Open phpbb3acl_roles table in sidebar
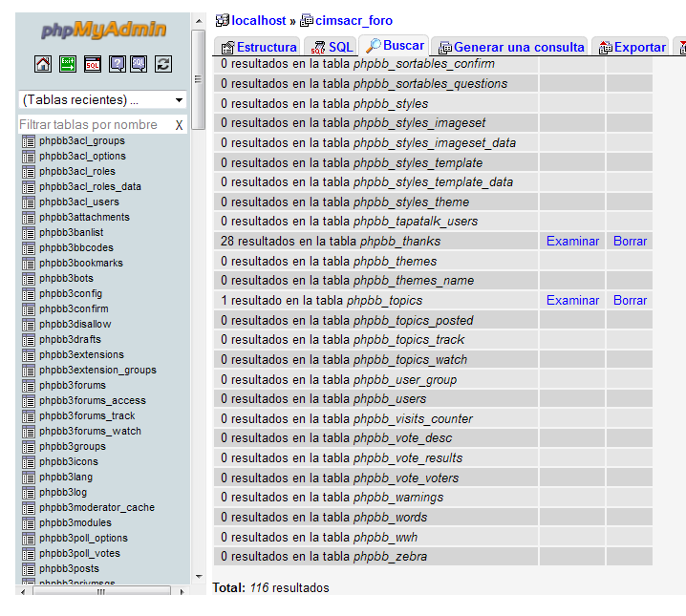Screen dimensions: 686x616 (77, 171)
